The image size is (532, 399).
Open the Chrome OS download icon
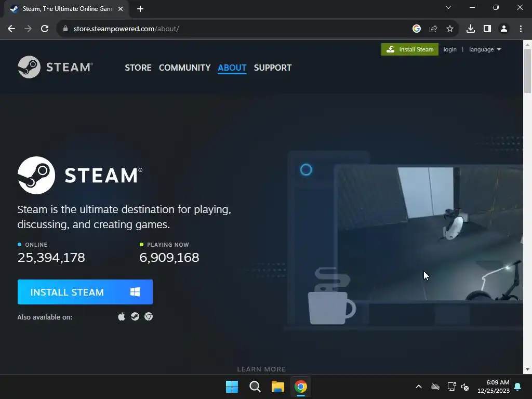[x=149, y=316]
